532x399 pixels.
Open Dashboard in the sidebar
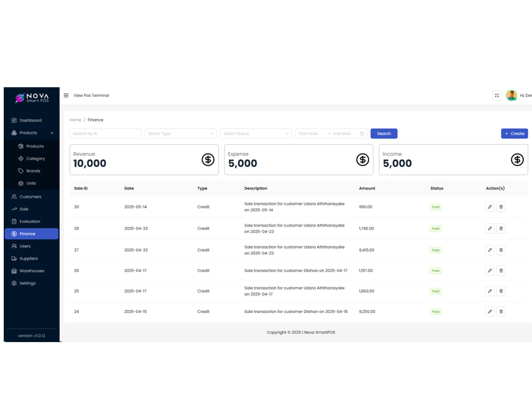pos(31,120)
